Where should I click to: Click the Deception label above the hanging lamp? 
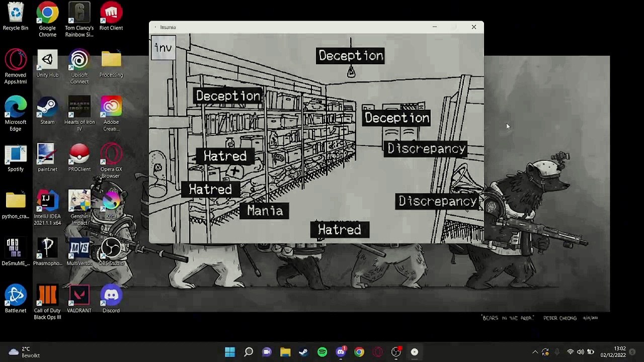351,56
